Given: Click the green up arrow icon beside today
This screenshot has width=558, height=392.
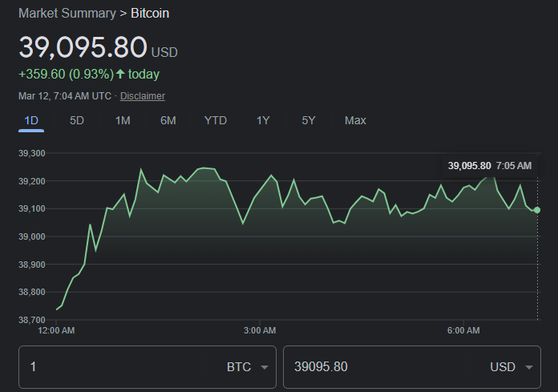Looking at the screenshot, I should [120, 74].
